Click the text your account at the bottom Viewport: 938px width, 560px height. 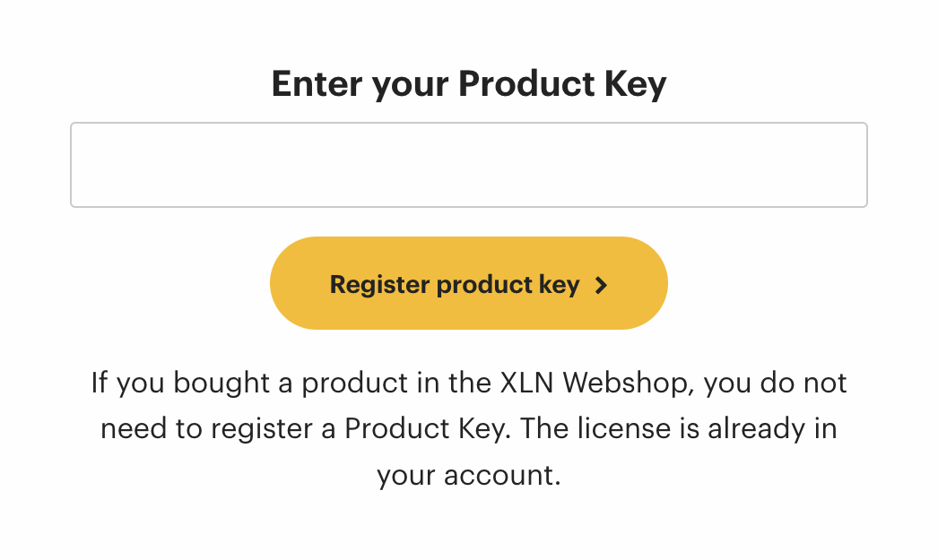468,475
